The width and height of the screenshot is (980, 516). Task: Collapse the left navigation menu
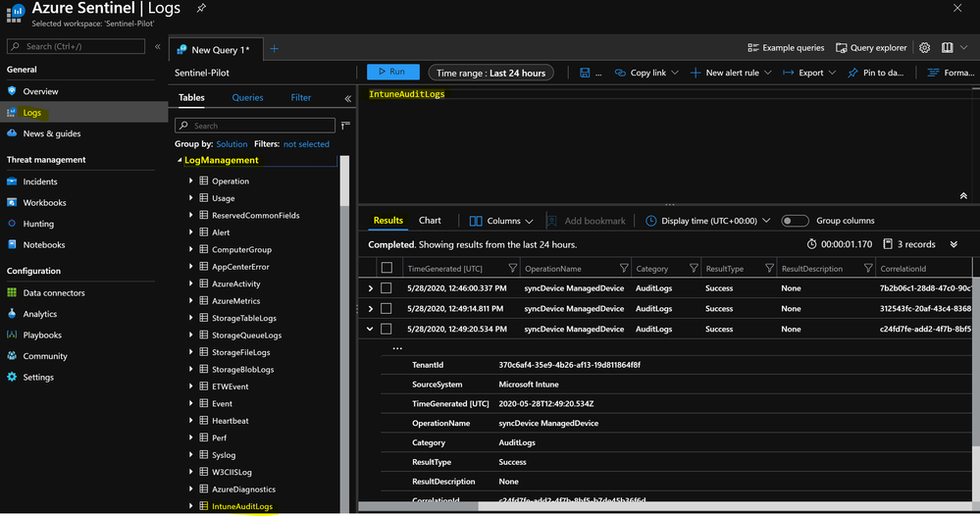pos(158,46)
